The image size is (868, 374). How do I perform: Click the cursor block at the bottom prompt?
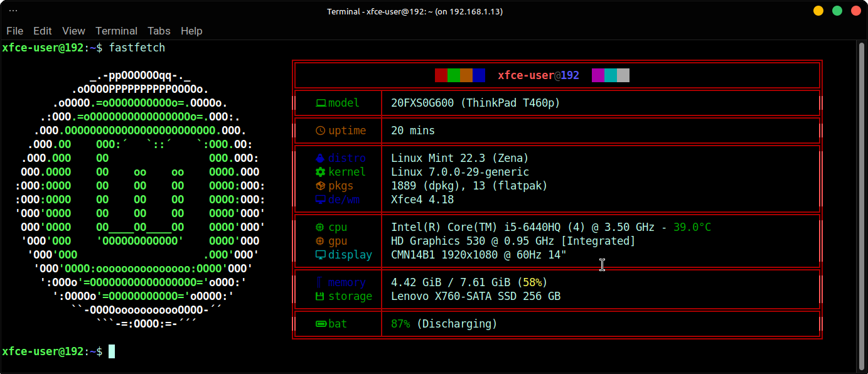click(112, 351)
